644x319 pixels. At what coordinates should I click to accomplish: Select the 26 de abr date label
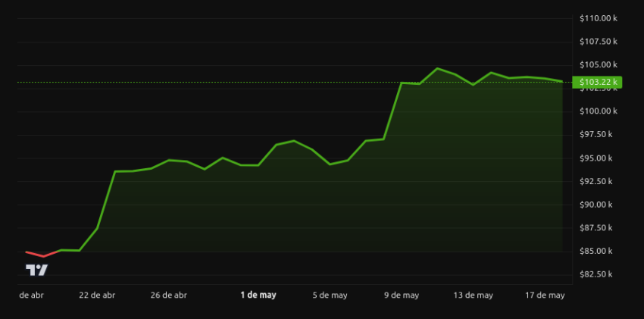coord(169,296)
